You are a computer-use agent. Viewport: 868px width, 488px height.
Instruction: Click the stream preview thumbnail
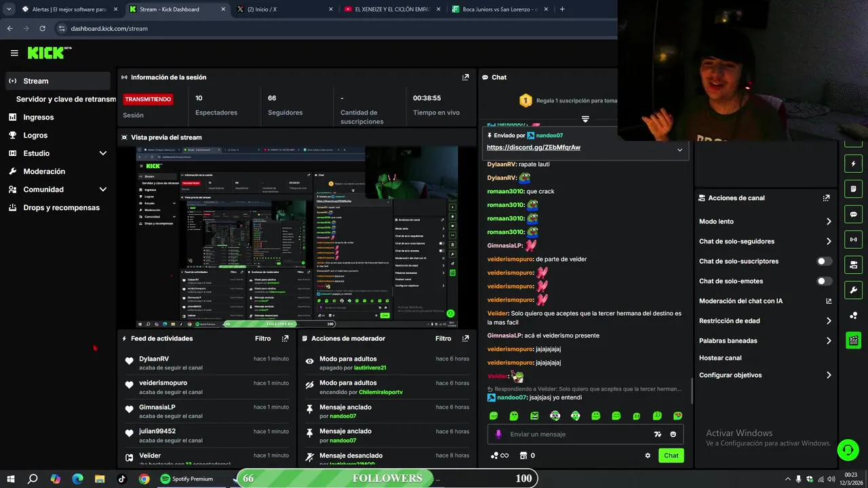[296, 238]
